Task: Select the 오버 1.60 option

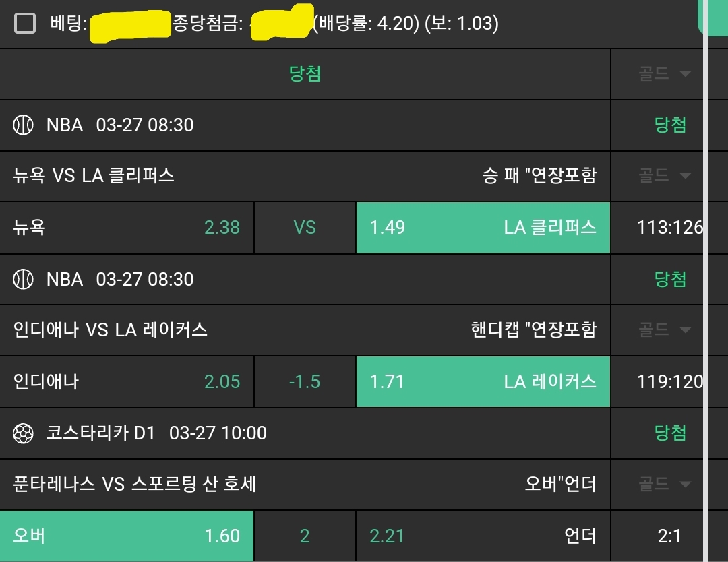Action: [x=127, y=536]
